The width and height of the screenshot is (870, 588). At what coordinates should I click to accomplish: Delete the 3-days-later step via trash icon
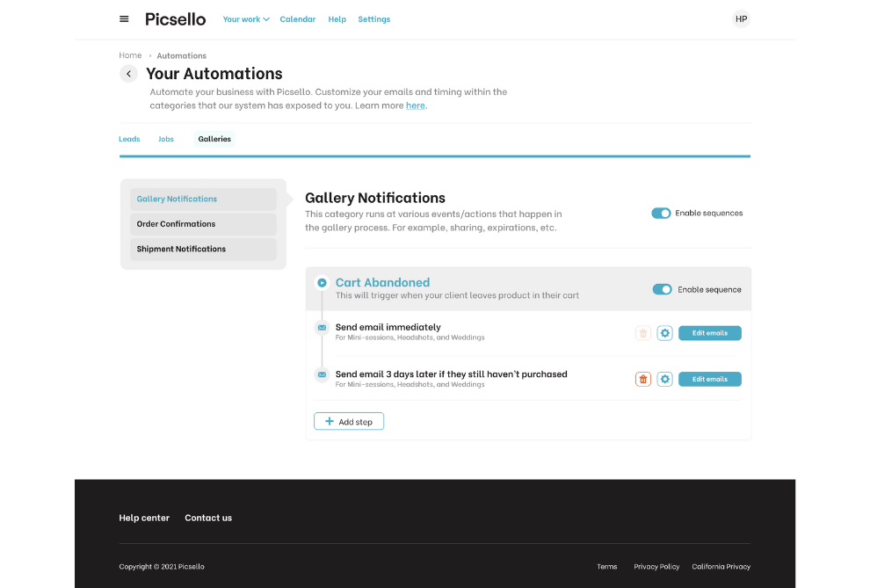642,379
